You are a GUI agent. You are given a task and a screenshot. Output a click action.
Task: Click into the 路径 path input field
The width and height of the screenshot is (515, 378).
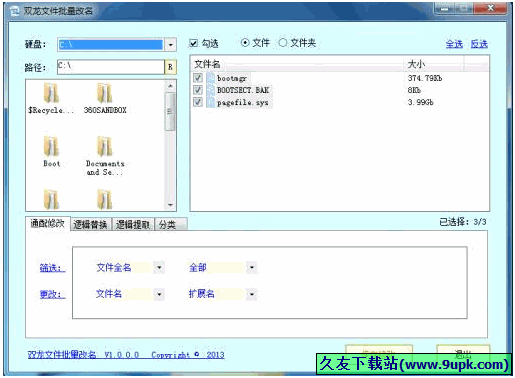point(111,67)
